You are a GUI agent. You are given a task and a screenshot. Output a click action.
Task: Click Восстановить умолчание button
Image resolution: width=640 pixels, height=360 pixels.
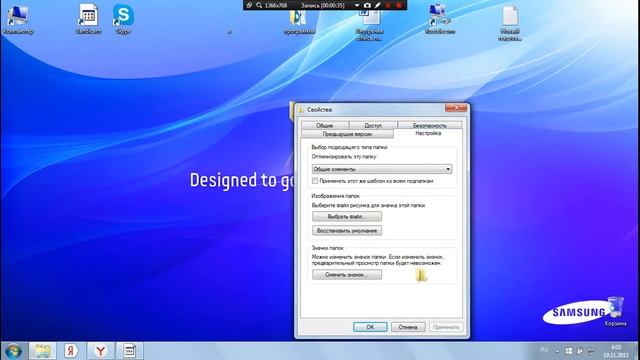(x=347, y=231)
